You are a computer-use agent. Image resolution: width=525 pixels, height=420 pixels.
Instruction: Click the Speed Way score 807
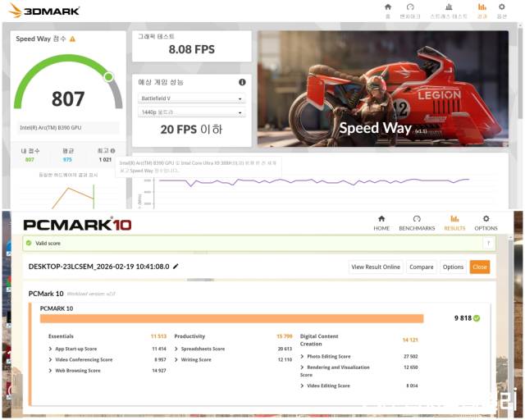tap(68, 98)
